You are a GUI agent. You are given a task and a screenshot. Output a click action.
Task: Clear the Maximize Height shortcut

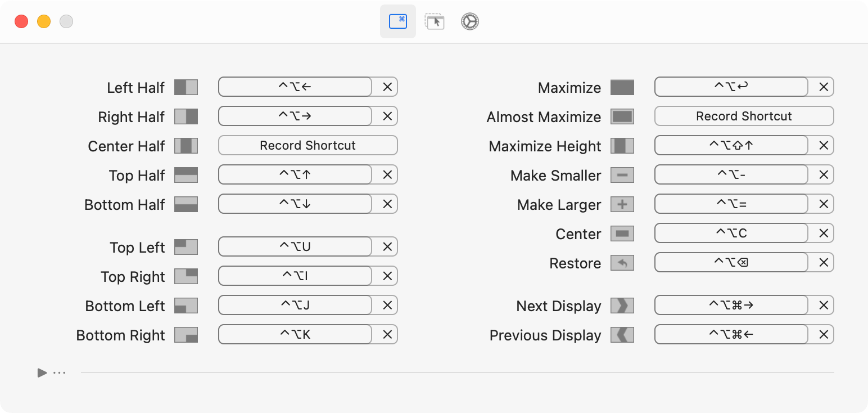(x=824, y=145)
